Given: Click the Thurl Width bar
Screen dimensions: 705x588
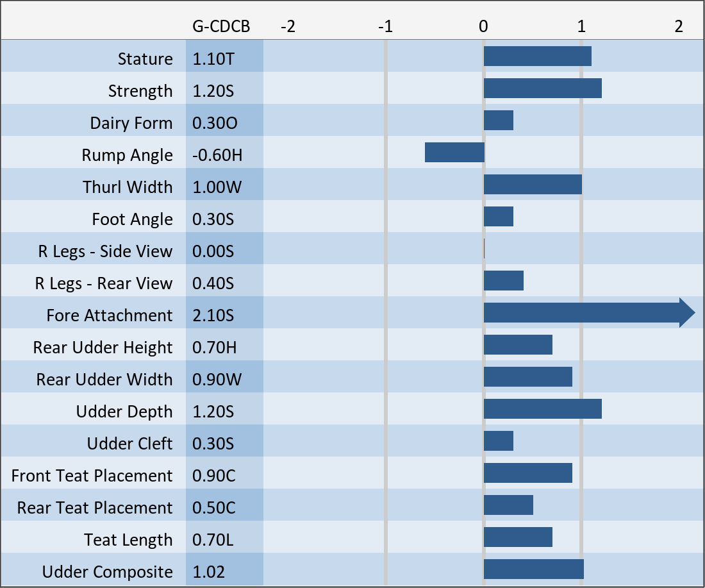Looking at the screenshot, I should pos(533,185).
